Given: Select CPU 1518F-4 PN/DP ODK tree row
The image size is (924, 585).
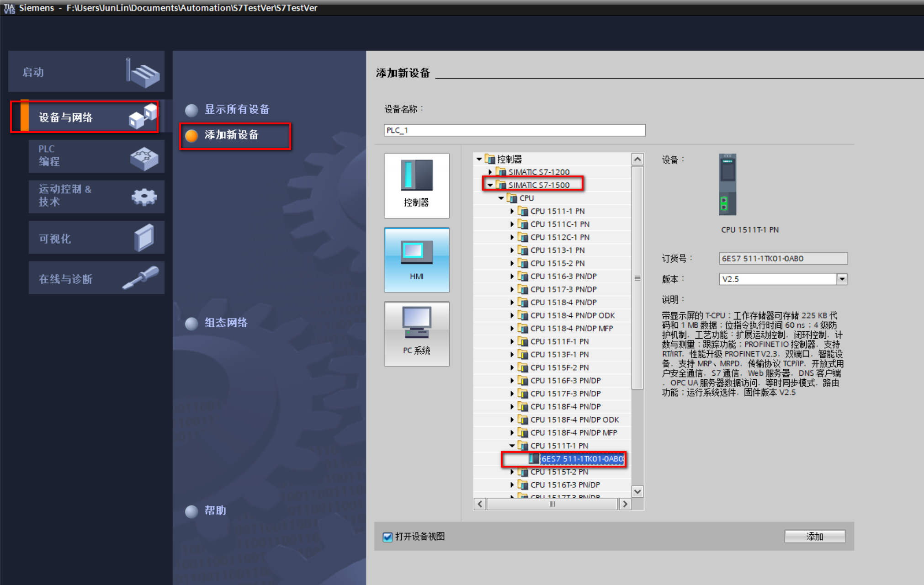Looking at the screenshot, I should click(x=552, y=420).
